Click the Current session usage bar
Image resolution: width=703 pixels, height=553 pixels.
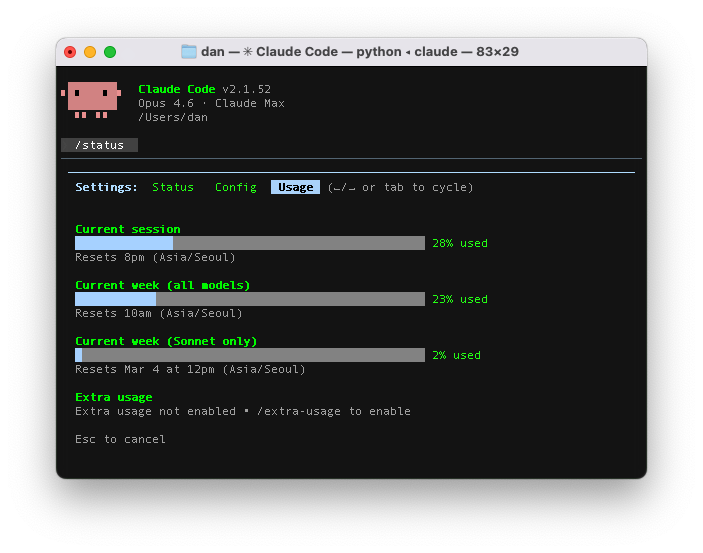250,243
